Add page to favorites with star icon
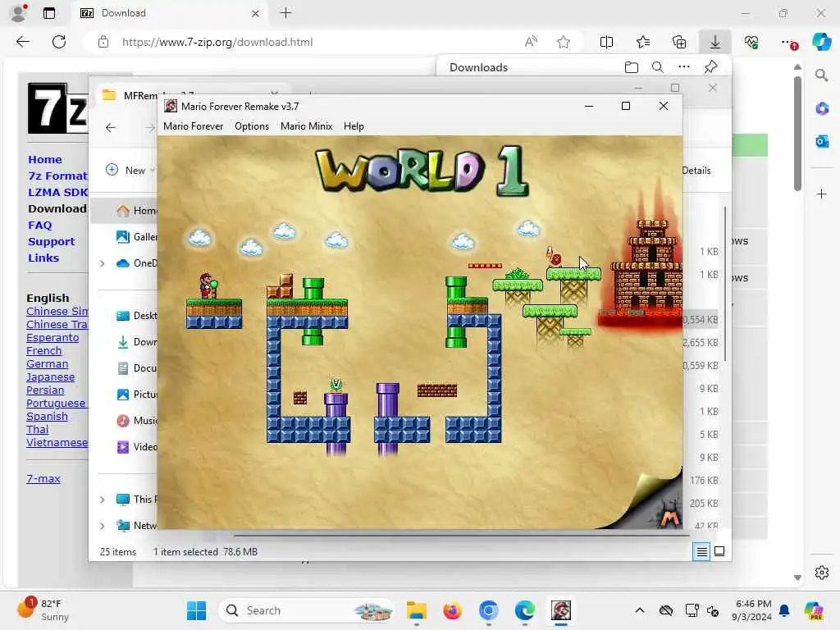This screenshot has width=840, height=630. pos(563,42)
